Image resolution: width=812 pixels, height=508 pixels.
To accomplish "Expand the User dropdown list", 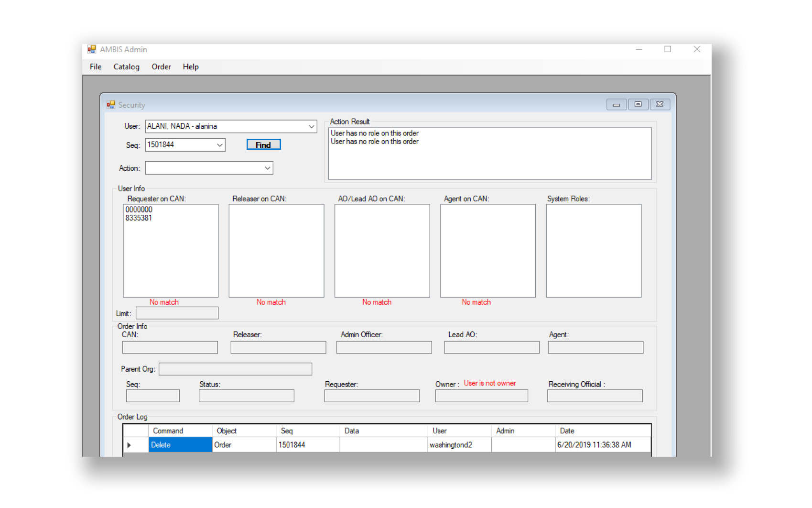I will 311,127.
